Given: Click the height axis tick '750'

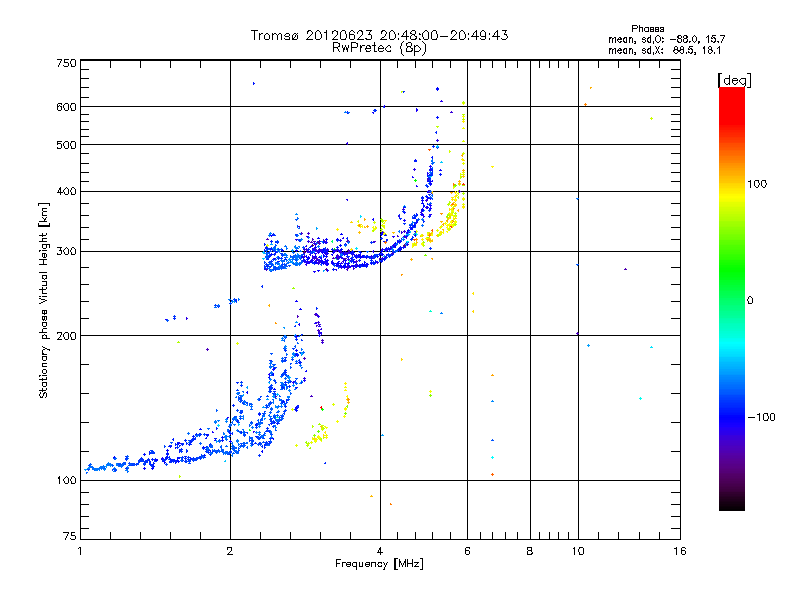Looking at the screenshot, I should [66, 63].
